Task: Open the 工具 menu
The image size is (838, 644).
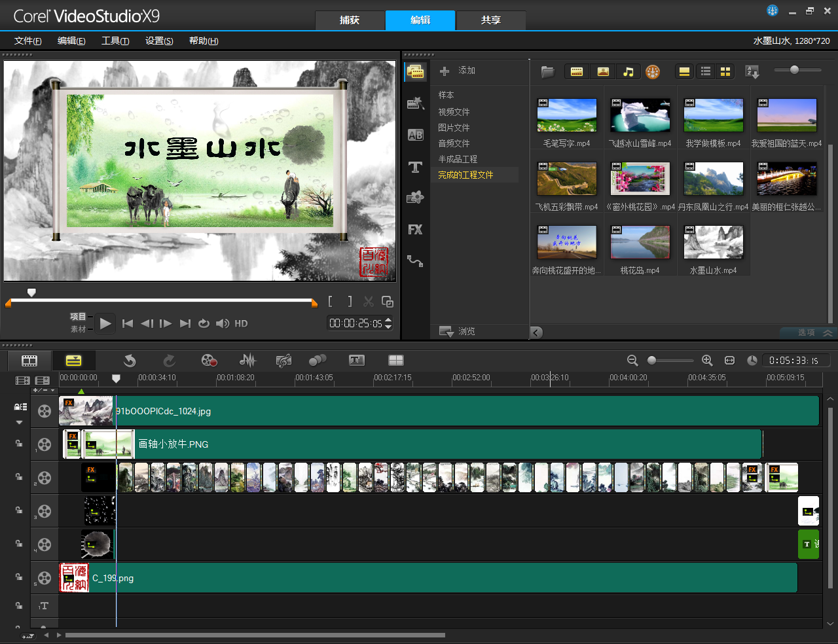Action: point(115,41)
